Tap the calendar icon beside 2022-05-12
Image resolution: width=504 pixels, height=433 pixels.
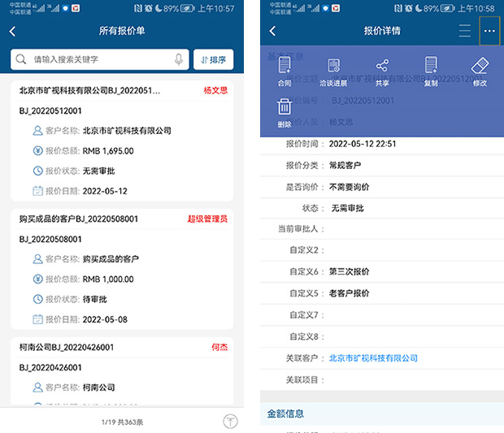[x=38, y=191]
